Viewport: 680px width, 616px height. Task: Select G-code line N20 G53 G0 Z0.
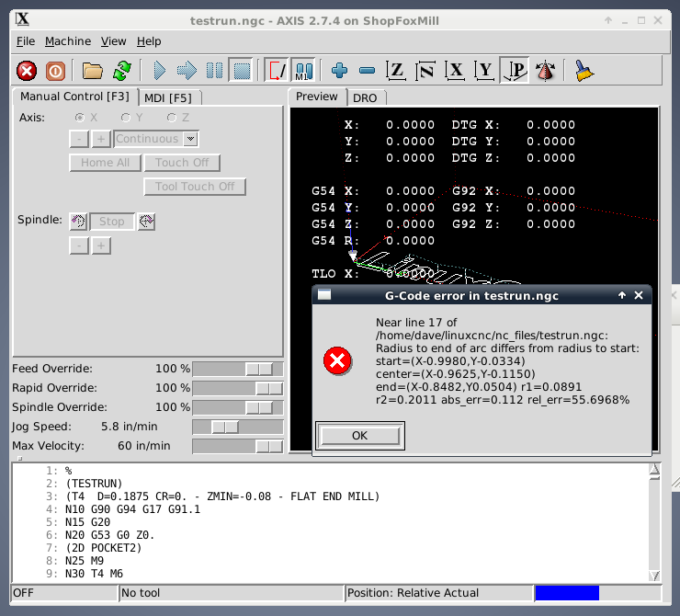point(109,535)
